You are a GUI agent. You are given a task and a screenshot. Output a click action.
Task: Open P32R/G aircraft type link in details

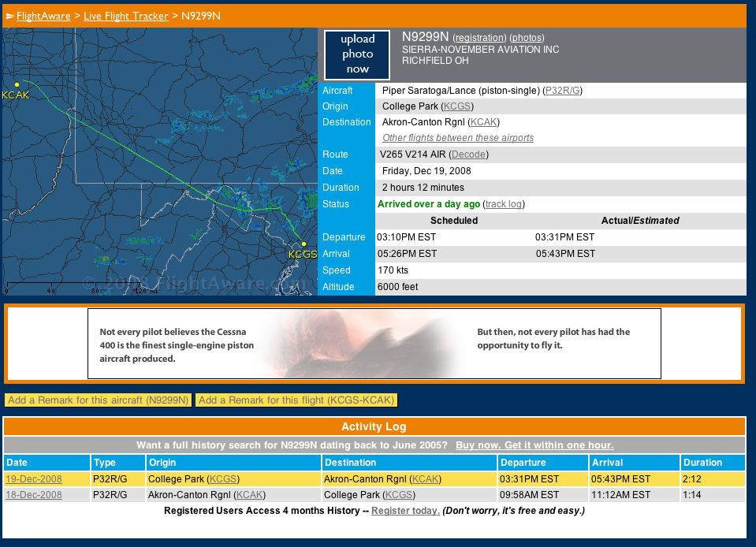[x=562, y=91]
